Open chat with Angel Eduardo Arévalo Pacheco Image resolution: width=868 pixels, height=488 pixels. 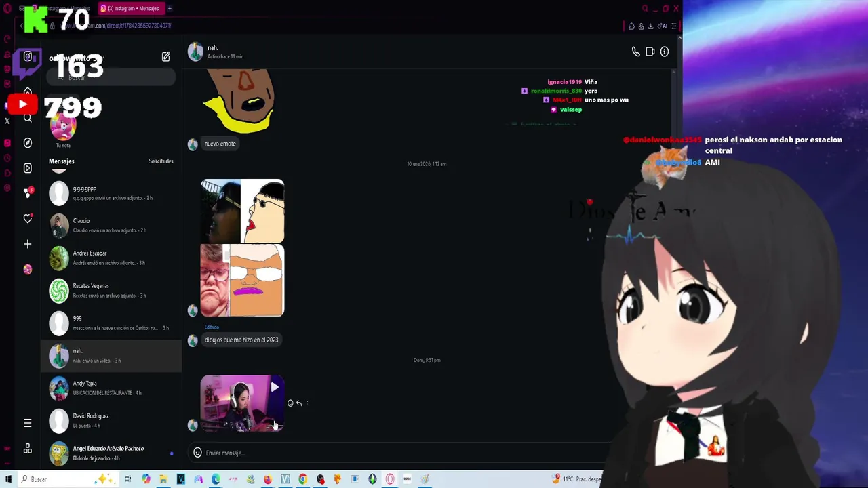(x=112, y=453)
